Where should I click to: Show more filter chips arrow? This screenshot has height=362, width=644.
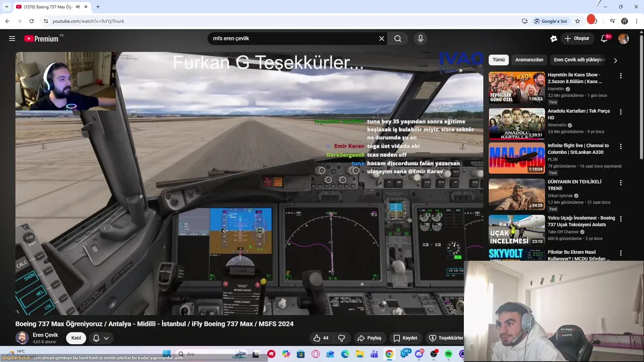tap(615, 60)
